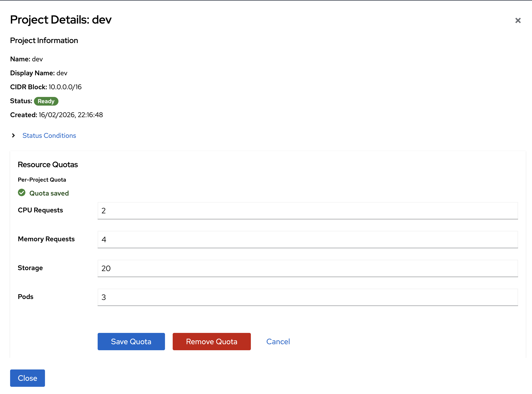Click the Quota saved message text
This screenshot has width=532, height=394.
point(49,193)
